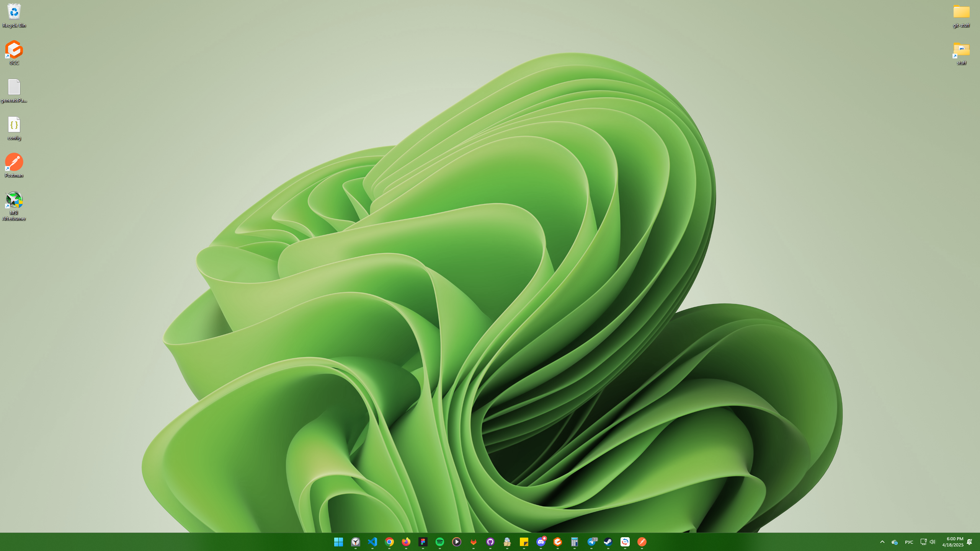Open Discord with the notification badge
980x551 pixels.
coord(541,542)
